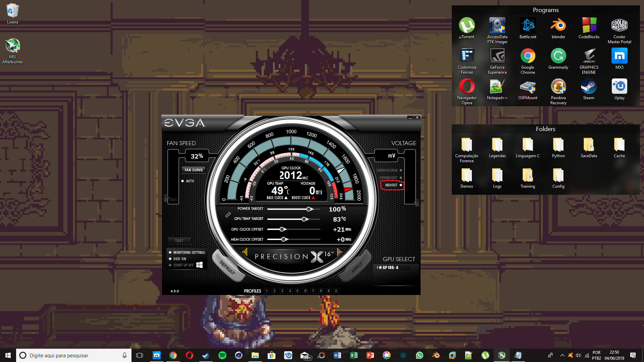This screenshot has width=644, height=362.
Task: Open the SaveData folder
Action: click(x=589, y=147)
